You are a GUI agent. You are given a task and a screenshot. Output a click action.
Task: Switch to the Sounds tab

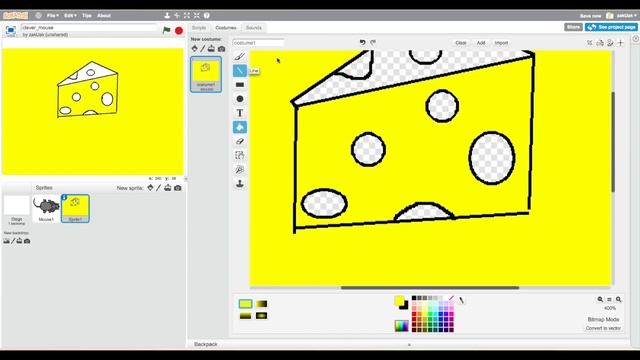coord(253,28)
